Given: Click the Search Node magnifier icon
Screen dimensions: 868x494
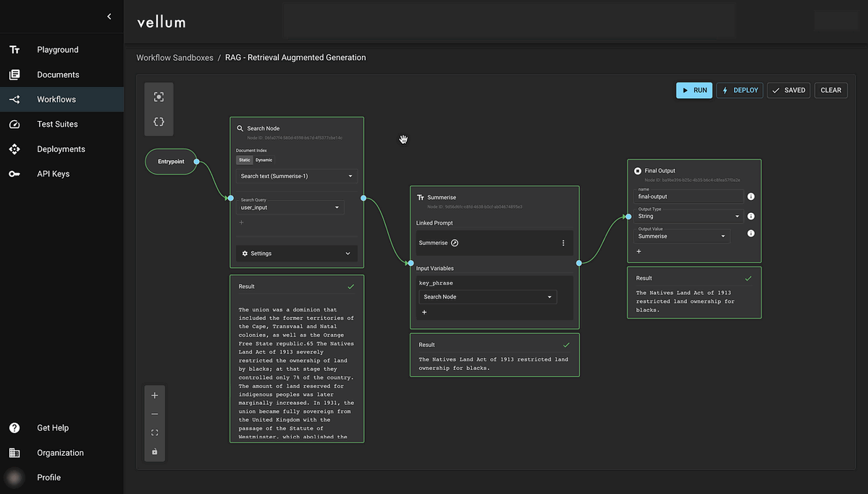Looking at the screenshot, I should (240, 128).
